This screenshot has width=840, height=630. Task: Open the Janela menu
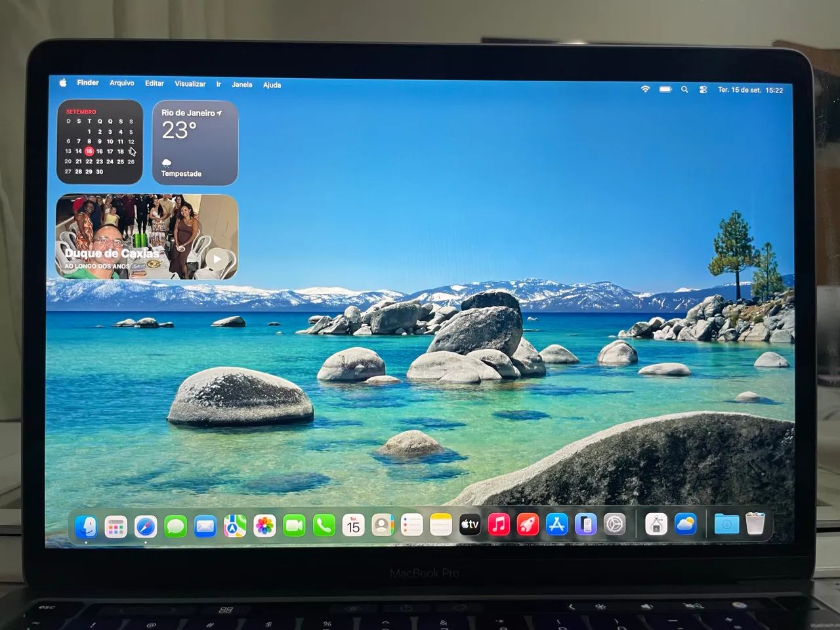tap(242, 85)
